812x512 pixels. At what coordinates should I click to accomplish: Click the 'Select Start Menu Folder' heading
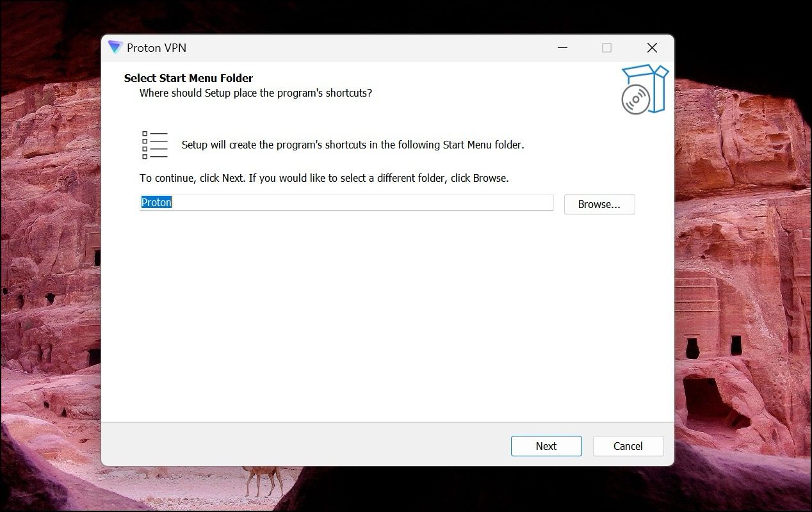click(188, 77)
